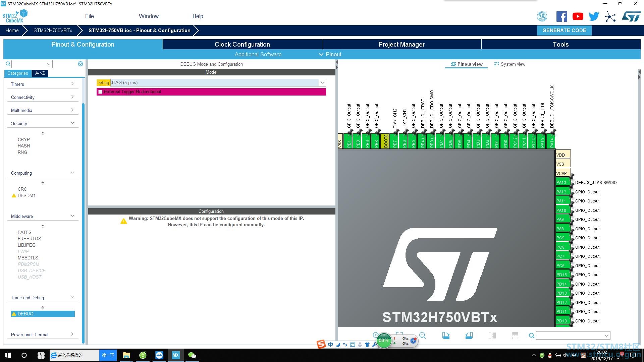
Task: Zoom out of the pinout view
Action: [422, 336]
